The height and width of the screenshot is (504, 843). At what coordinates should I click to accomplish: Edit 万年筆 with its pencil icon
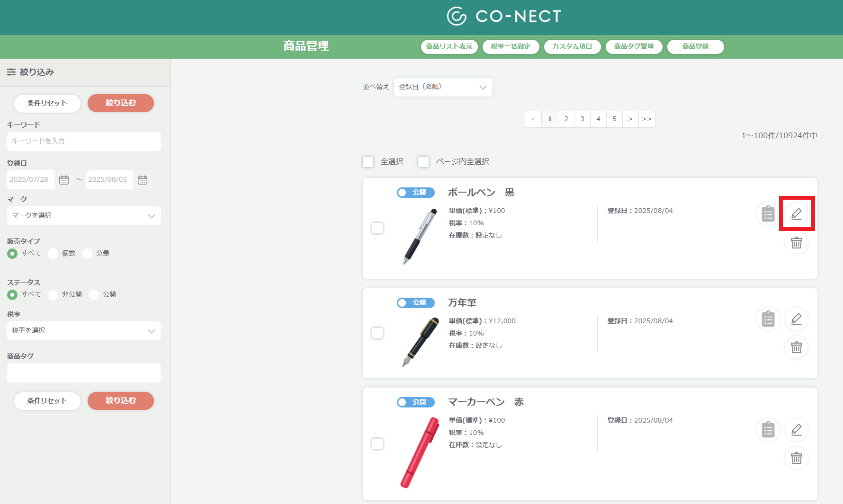point(797,319)
